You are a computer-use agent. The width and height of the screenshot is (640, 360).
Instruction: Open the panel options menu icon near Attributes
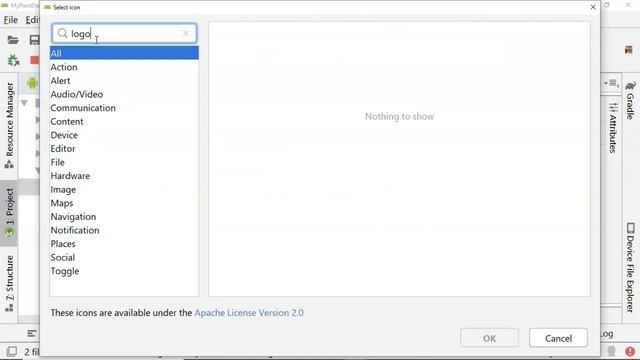tap(611, 83)
